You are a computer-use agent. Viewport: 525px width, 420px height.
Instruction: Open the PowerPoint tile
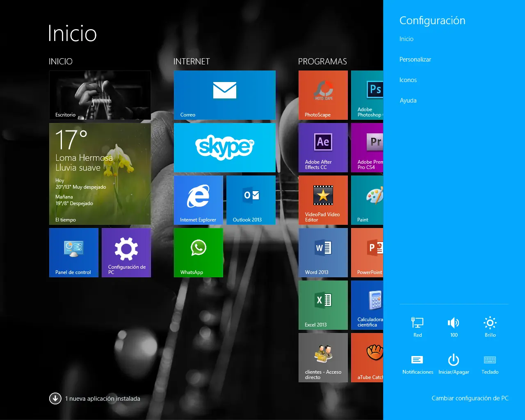[367, 253]
